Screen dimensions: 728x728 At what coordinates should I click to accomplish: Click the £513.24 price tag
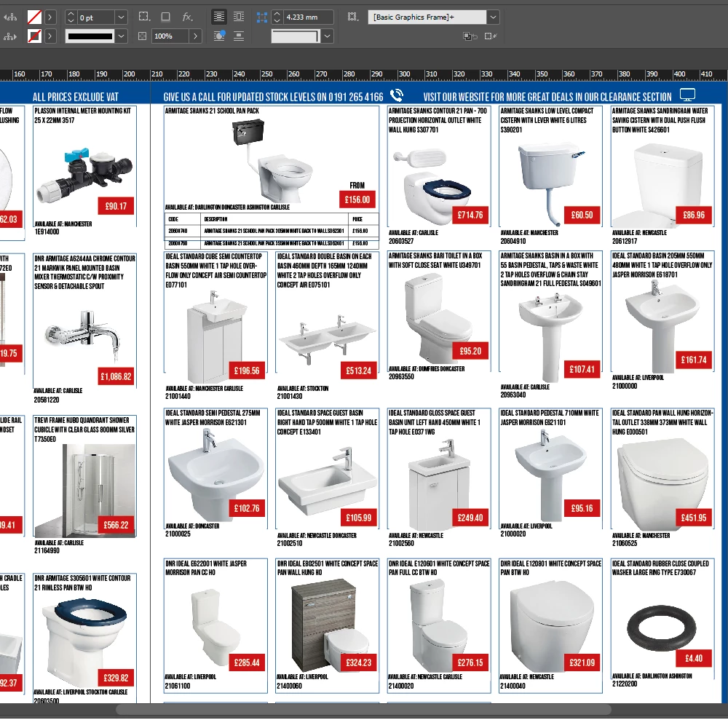click(358, 371)
